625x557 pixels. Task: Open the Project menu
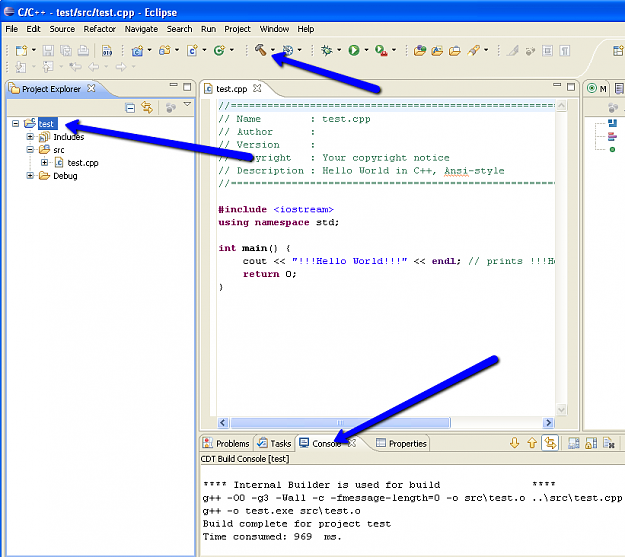(x=237, y=29)
